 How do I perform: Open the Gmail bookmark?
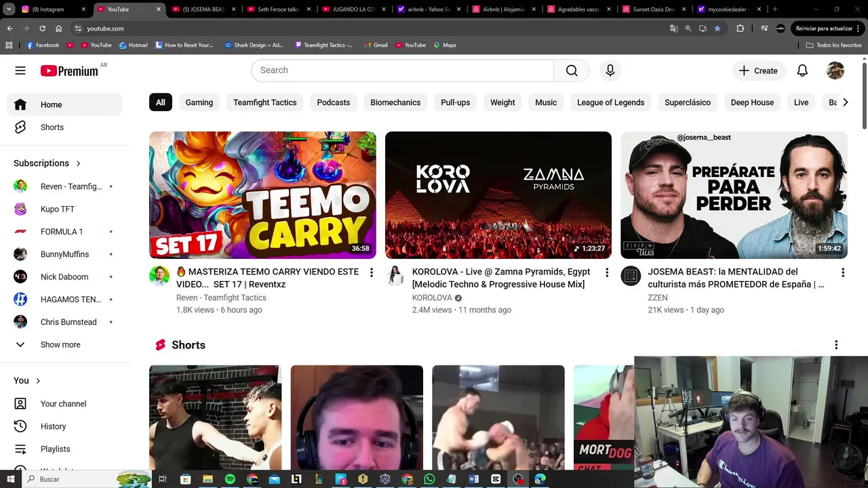tap(375, 45)
